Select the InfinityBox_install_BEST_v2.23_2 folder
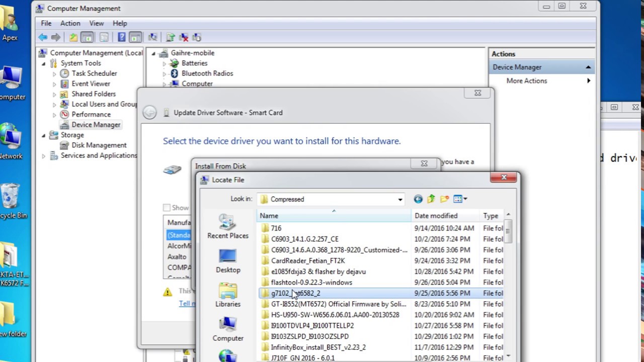 (318, 347)
